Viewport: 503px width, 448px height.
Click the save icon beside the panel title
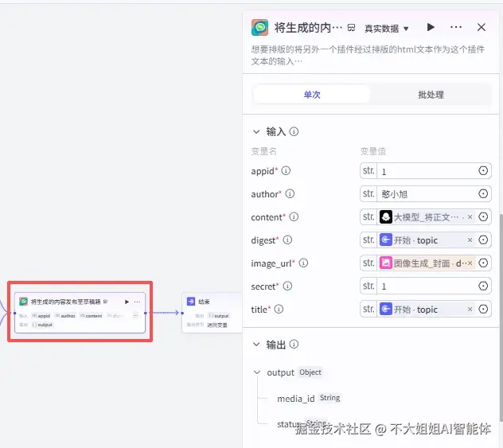[x=352, y=28]
